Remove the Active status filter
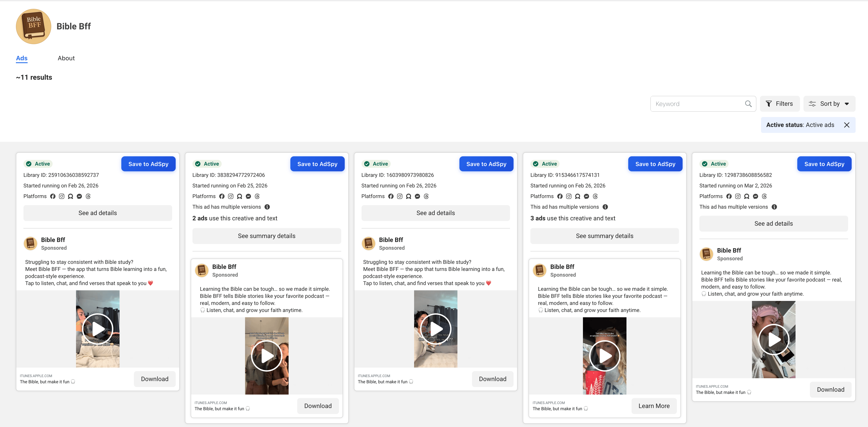Screen dimensions: 868x427 click(x=847, y=125)
